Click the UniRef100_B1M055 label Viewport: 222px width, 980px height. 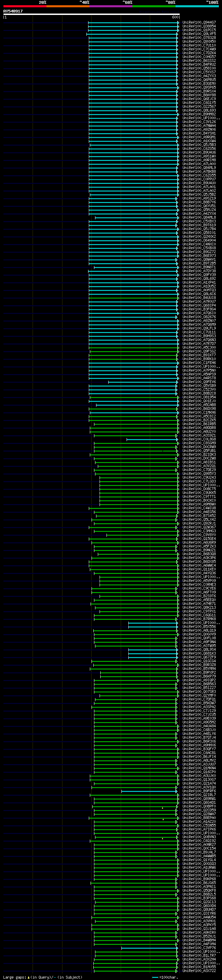199,967
